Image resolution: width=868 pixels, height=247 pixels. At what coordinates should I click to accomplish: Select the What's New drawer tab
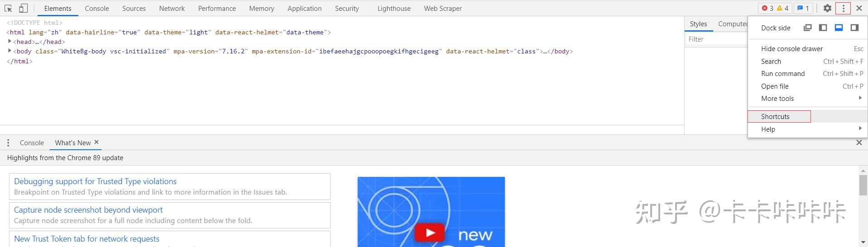[72, 143]
